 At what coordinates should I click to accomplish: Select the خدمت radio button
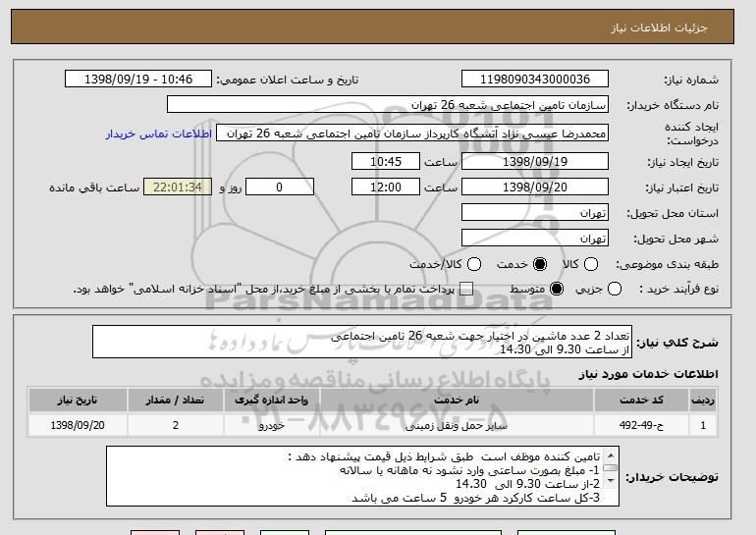click(540, 264)
